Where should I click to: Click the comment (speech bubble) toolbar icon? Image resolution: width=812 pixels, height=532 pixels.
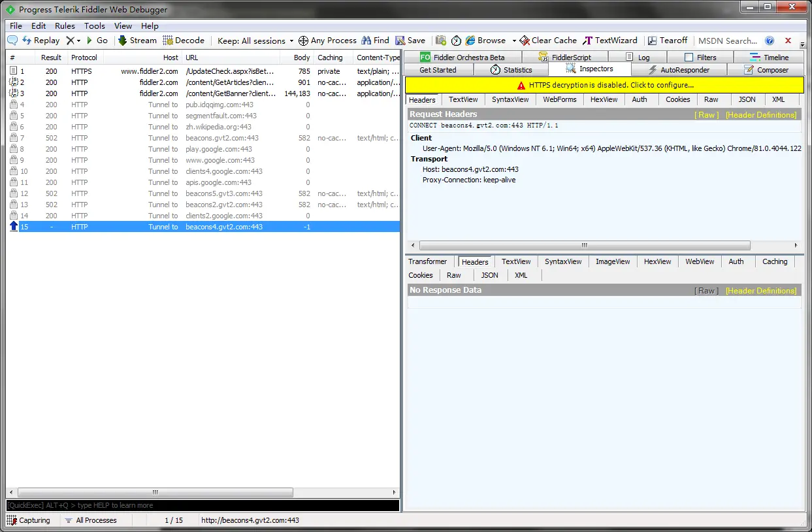coord(12,41)
